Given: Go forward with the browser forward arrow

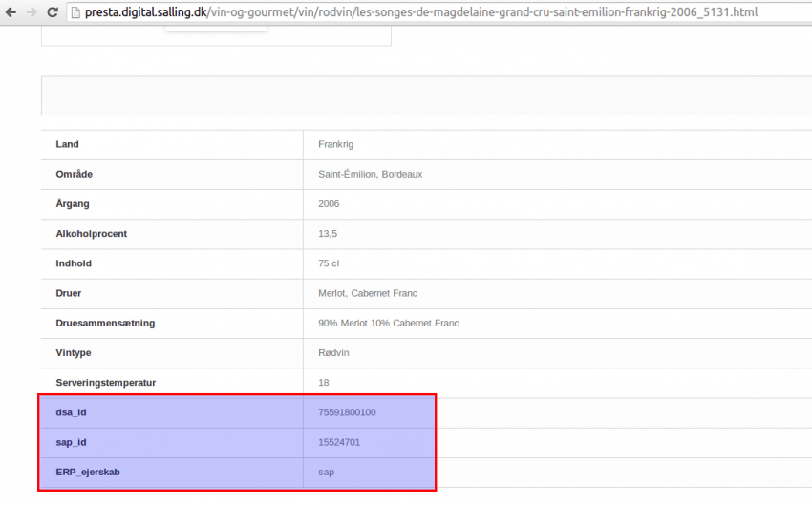Looking at the screenshot, I should click(x=32, y=11).
